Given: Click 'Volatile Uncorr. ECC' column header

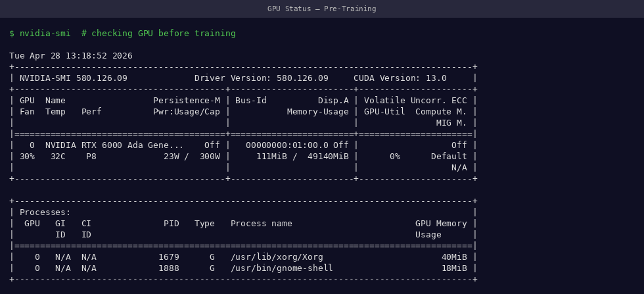Looking at the screenshot, I should click(415, 101).
